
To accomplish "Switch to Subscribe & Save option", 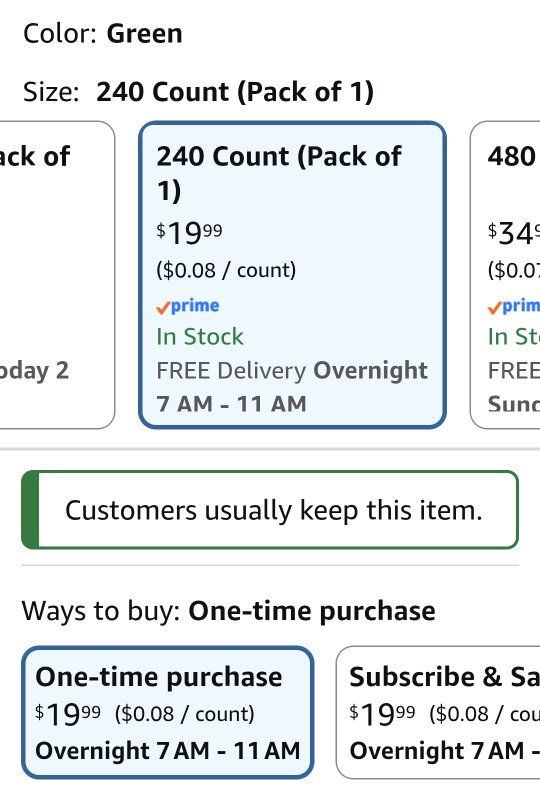I will click(x=438, y=713).
